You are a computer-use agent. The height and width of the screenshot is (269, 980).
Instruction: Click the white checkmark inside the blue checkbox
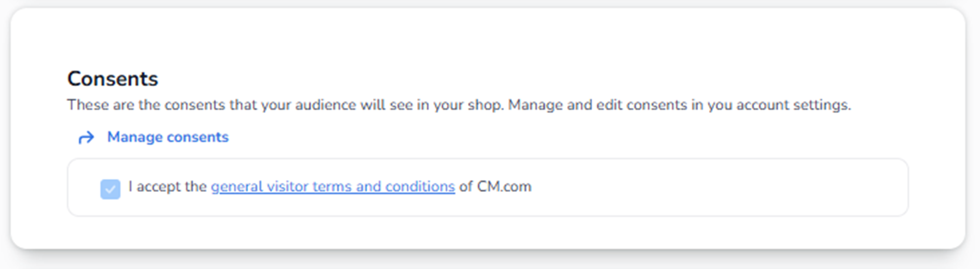[x=110, y=189]
